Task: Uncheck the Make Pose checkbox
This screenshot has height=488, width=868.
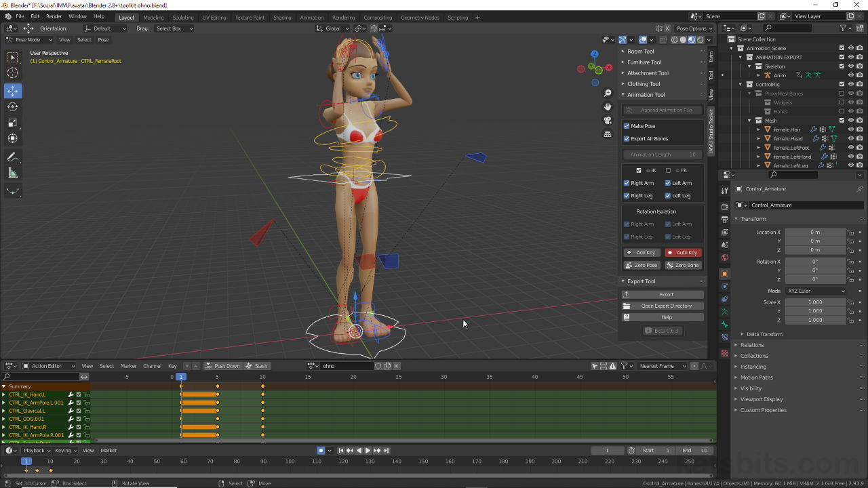Action: 627,126
